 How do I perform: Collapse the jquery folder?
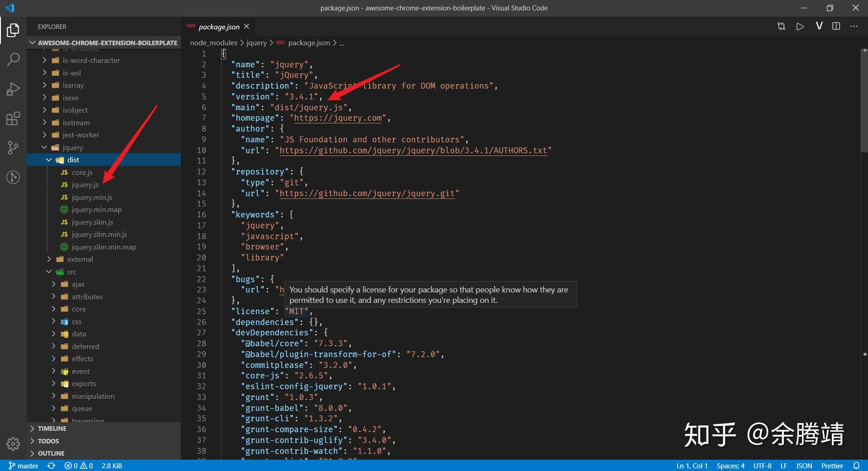(x=104, y=147)
